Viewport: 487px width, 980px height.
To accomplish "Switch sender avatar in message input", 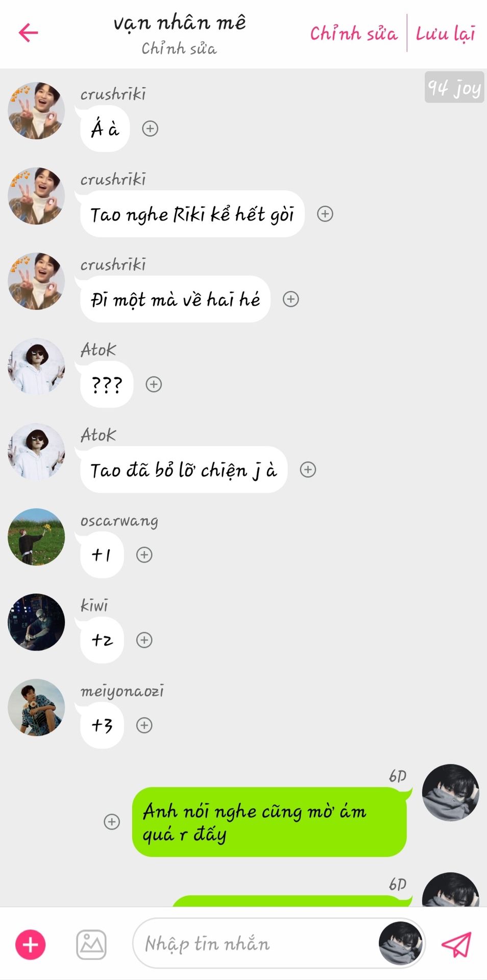I will tap(401, 944).
